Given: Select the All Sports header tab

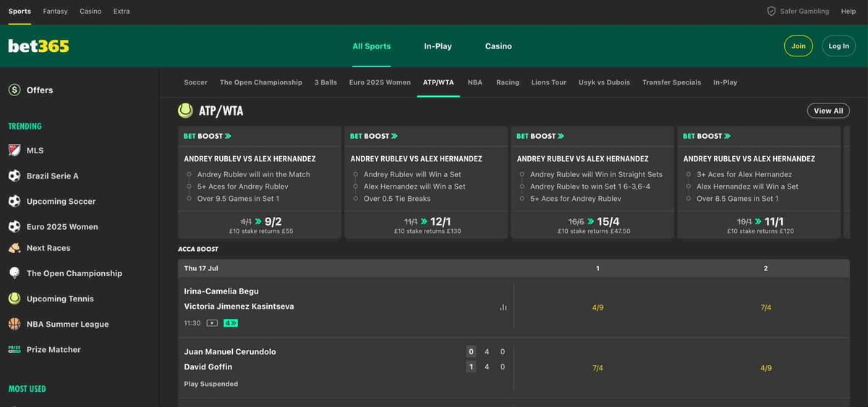Looking at the screenshot, I should (x=371, y=46).
